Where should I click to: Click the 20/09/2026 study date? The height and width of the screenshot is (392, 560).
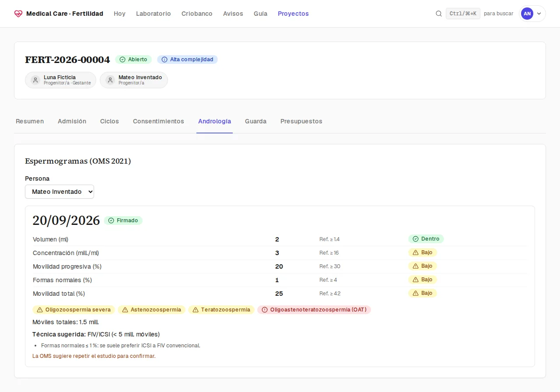pyautogui.click(x=66, y=220)
